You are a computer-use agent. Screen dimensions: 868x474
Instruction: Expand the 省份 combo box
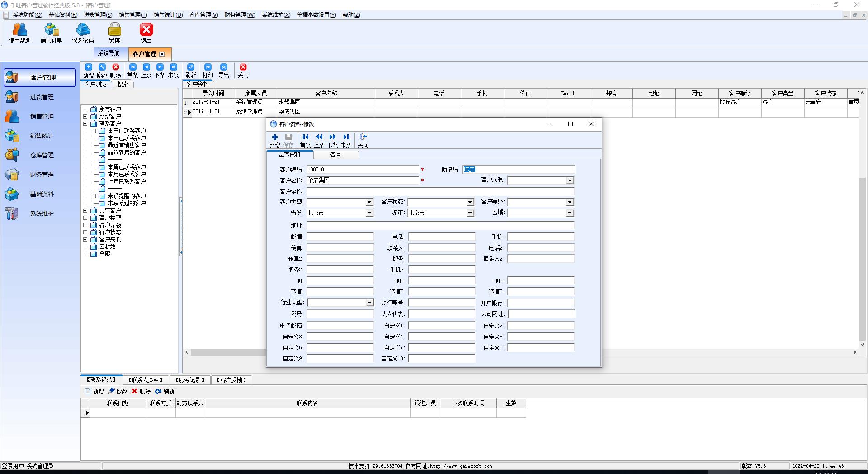[369, 213]
